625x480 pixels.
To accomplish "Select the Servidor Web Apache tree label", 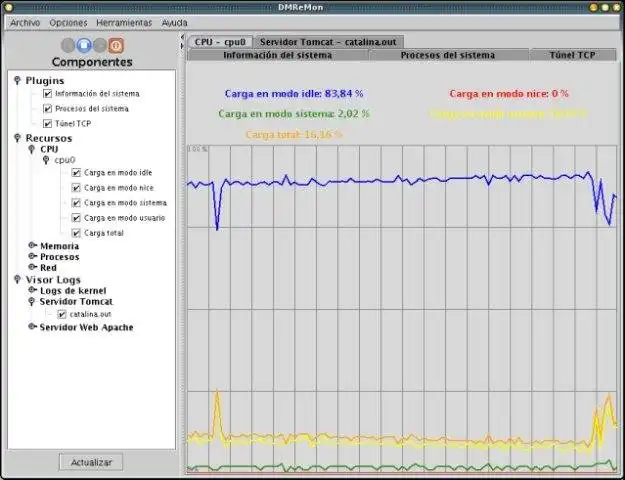I will [86, 327].
